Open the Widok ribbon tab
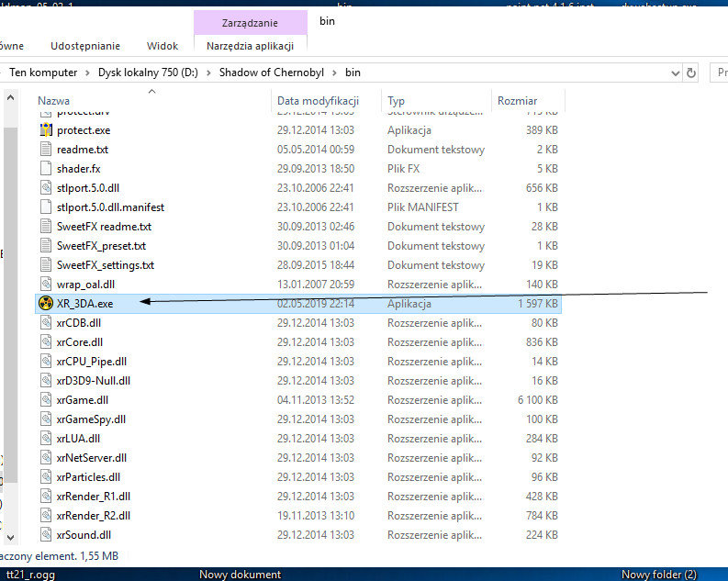The width and height of the screenshot is (728, 581). coord(162,46)
